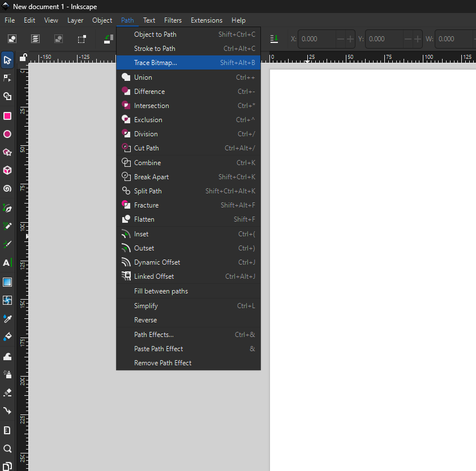Image resolution: width=476 pixels, height=471 pixels.
Task: Choose Exclusion in Path menu
Action: tap(188, 120)
